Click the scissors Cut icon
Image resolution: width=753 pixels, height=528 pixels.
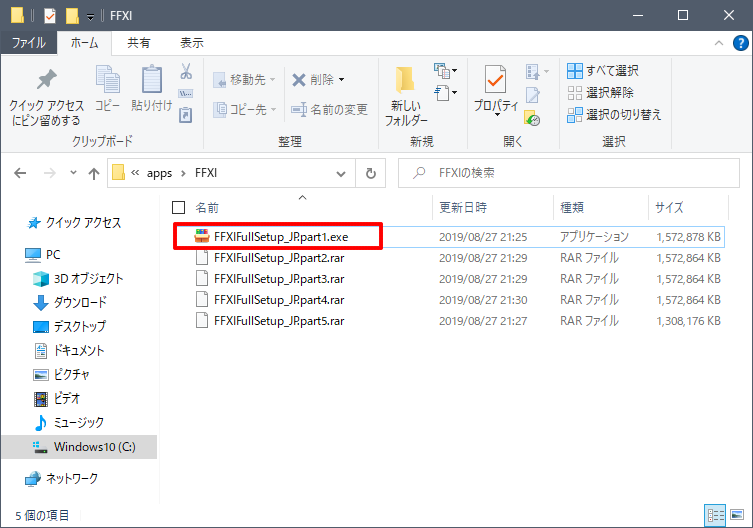coord(186,71)
